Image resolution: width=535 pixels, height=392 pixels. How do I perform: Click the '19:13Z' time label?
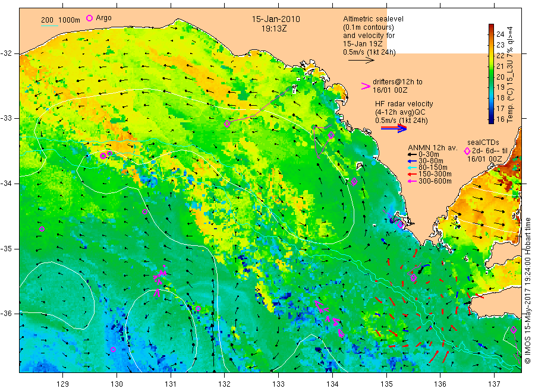point(274,29)
